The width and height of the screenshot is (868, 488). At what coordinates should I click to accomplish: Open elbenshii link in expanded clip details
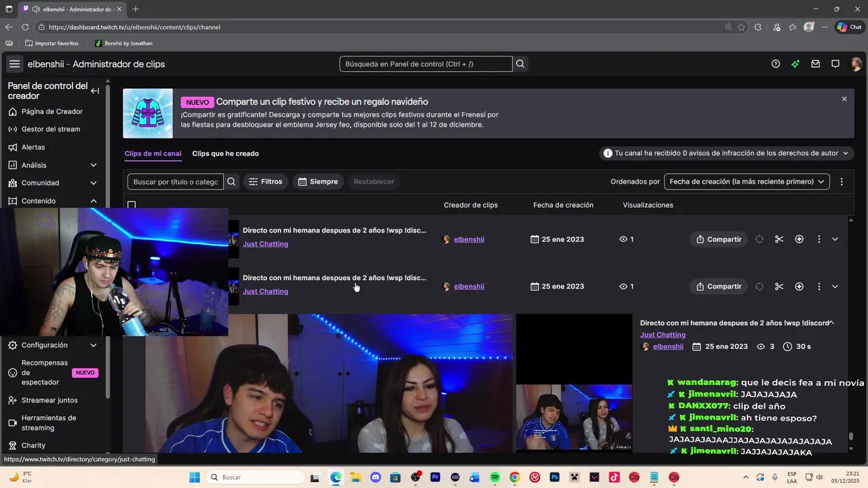668,346
